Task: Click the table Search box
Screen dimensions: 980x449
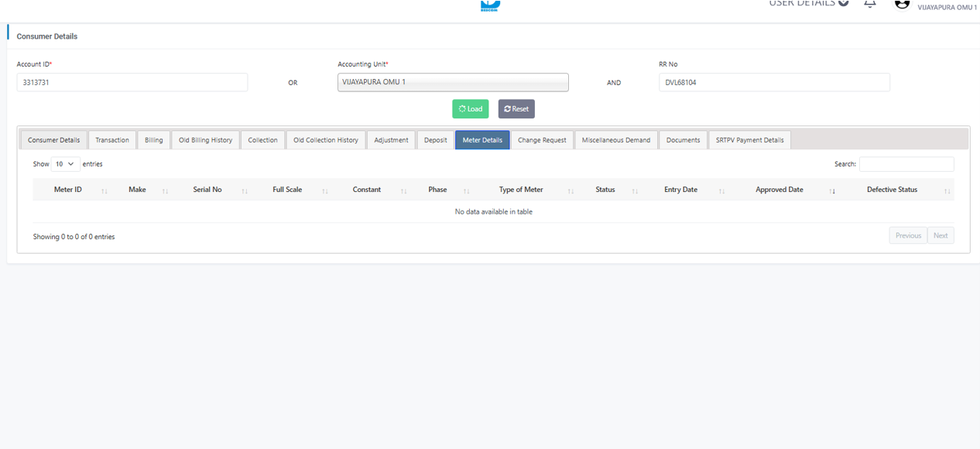Action: [906, 164]
